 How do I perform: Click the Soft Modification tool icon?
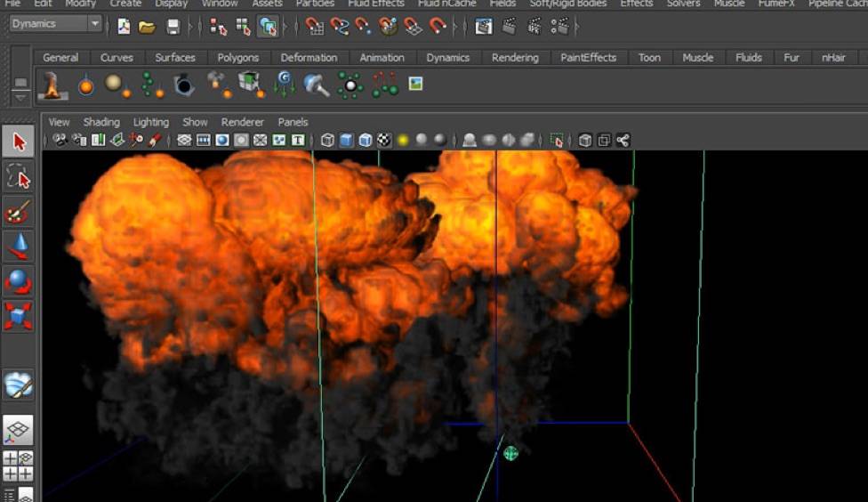(x=18, y=385)
